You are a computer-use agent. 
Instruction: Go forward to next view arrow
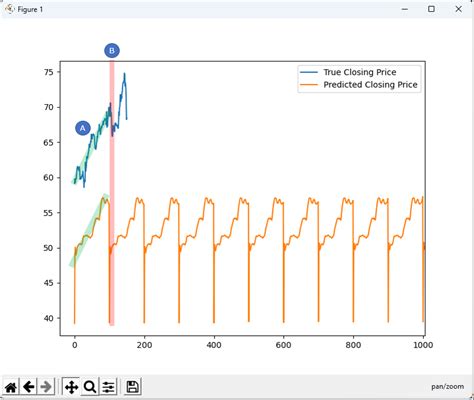pos(46,387)
